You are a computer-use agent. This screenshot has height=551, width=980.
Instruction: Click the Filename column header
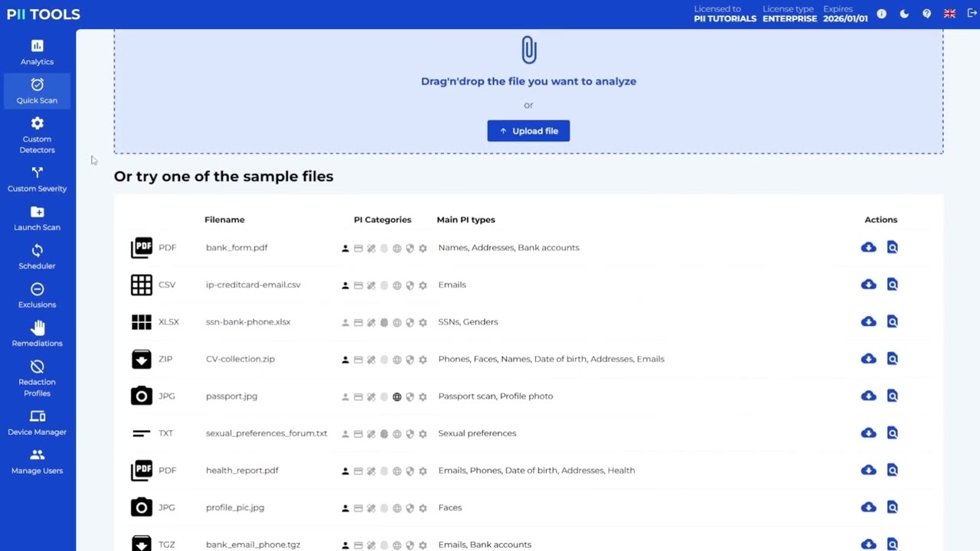click(x=224, y=220)
